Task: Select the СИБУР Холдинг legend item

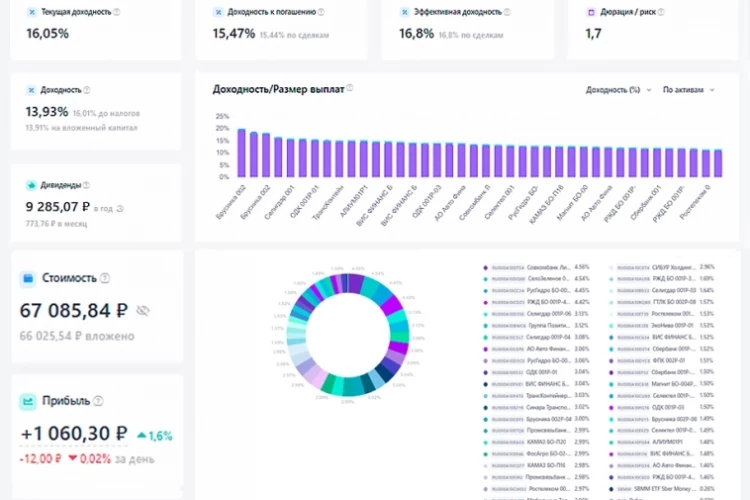Action: pos(662,267)
